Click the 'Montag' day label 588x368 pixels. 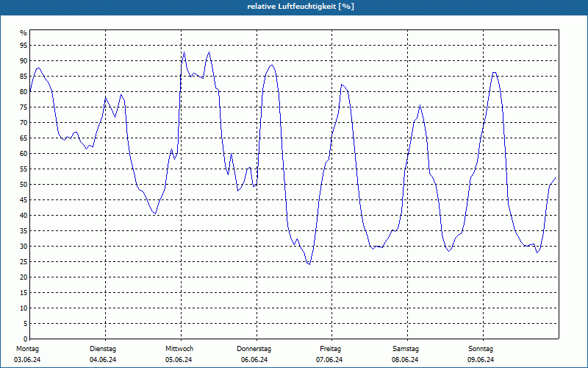click(27, 349)
